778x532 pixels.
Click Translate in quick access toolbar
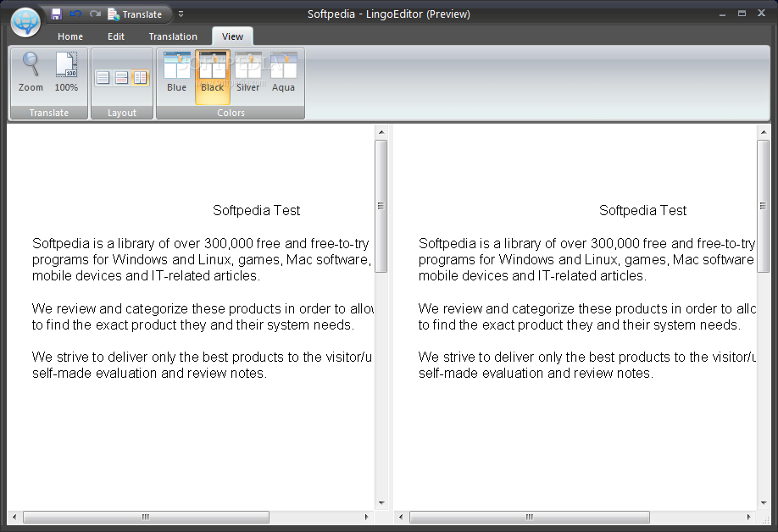click(x=135, y=14)
